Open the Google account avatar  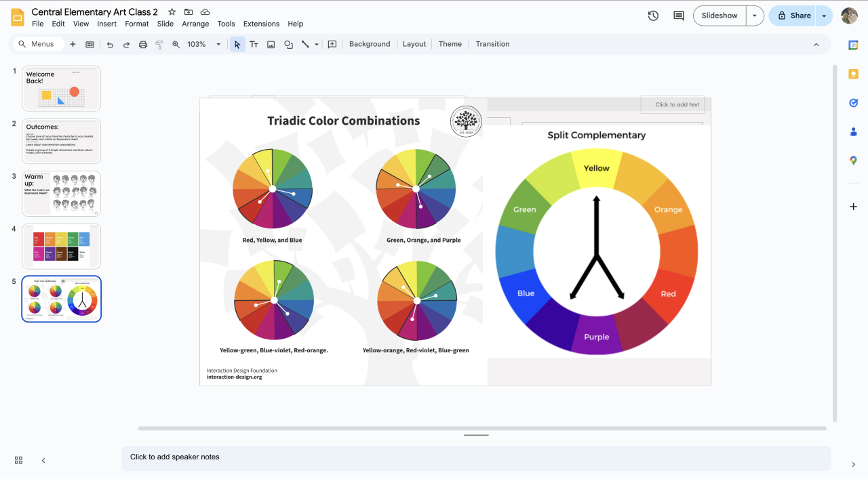tap(849, 16)
